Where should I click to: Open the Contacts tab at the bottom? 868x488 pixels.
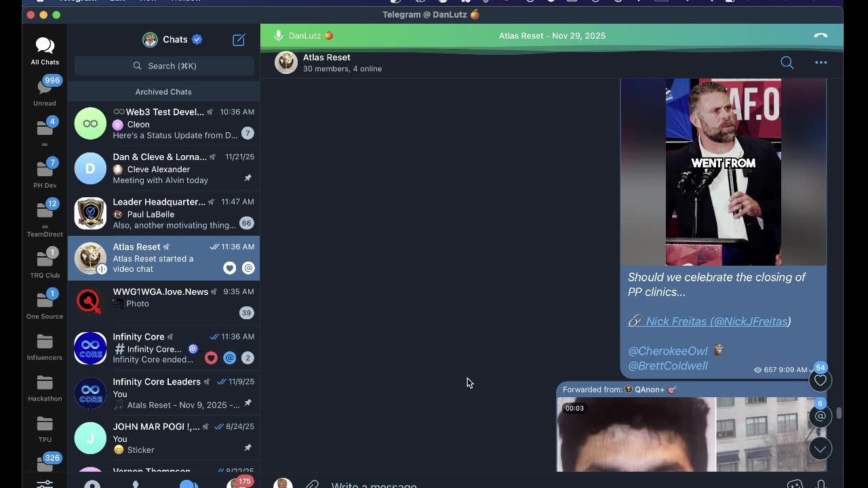coord(92,484)
